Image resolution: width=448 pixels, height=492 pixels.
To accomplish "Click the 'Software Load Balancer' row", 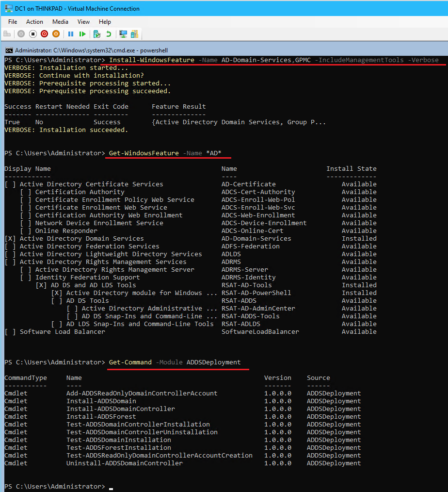I will pos(191,332).
